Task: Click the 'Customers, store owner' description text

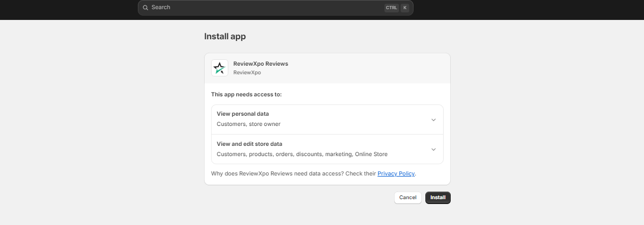Action: click(248, 124)
